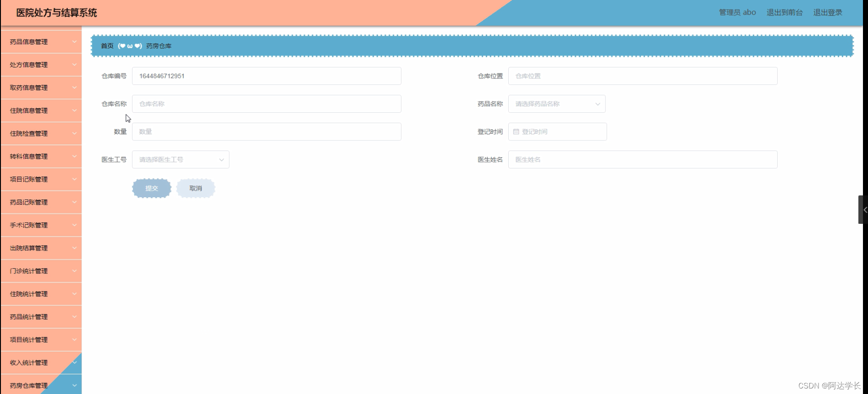Open 住院信息管理 menu item
Screen dimensions: 868x394
(x=41, y=111)
